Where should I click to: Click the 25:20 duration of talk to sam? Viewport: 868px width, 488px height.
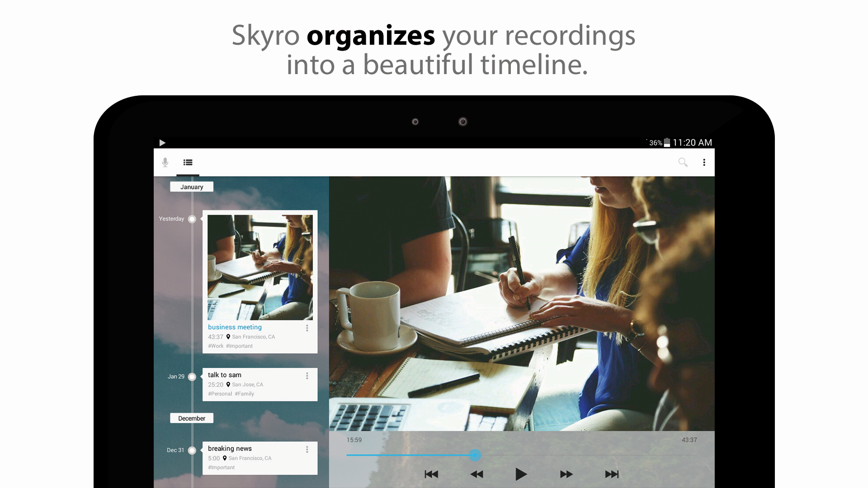coord(216,385)
